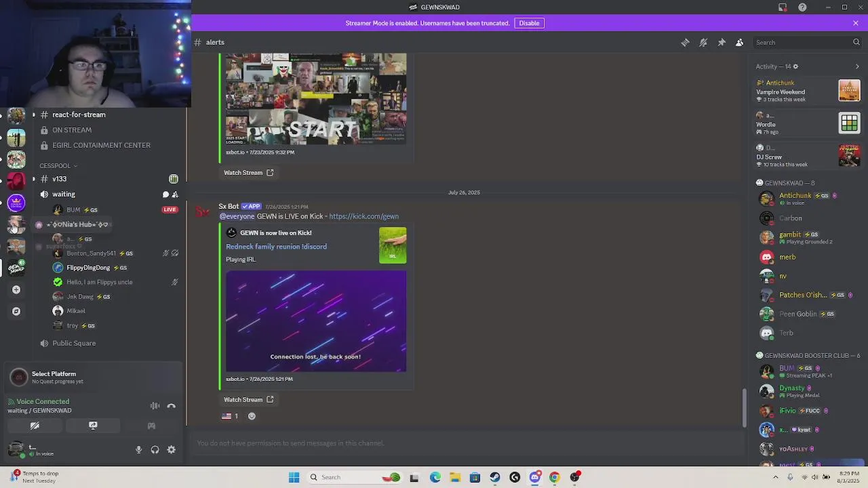Dismiss the Streamer Mode banner
Viewport: 868px width, 488px height.
856,23
